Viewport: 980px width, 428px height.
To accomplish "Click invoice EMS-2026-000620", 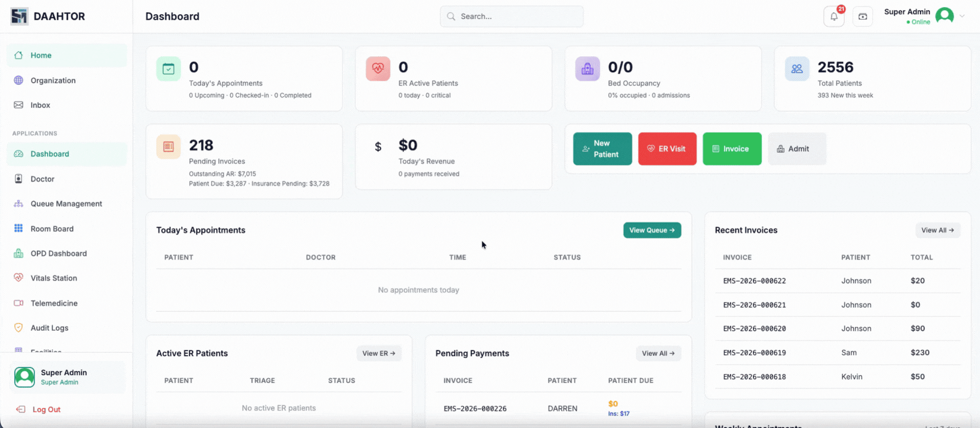I will pyautogui.click(x=754, y=329).
